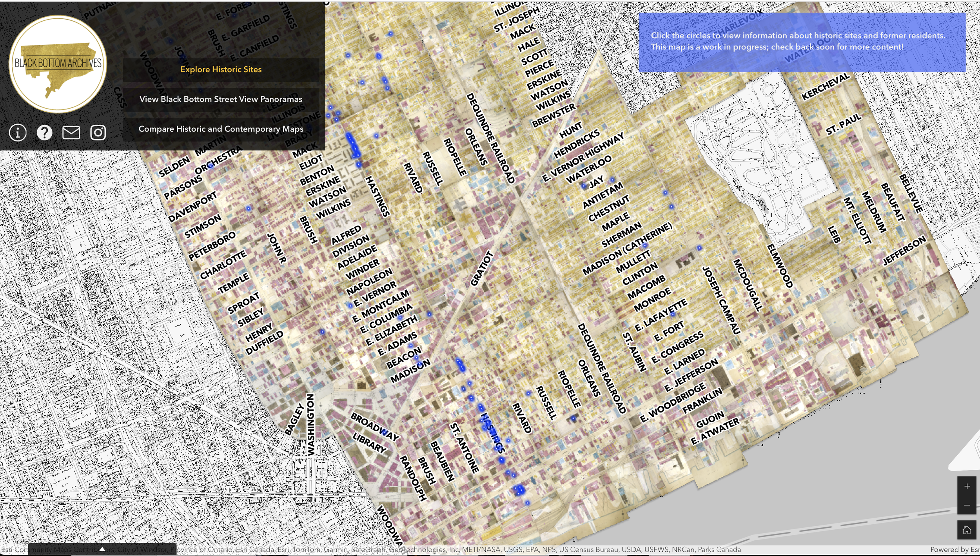Open View Black Bottom Street View Panoramas
The width and height of the screenshot is (980, 556).
[221, 99]
